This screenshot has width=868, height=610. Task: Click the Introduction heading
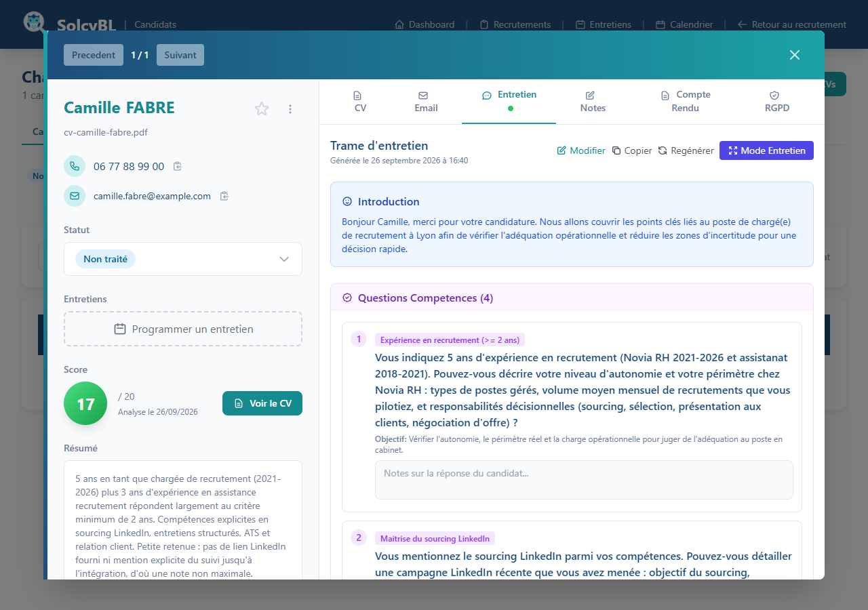point(389,201)
